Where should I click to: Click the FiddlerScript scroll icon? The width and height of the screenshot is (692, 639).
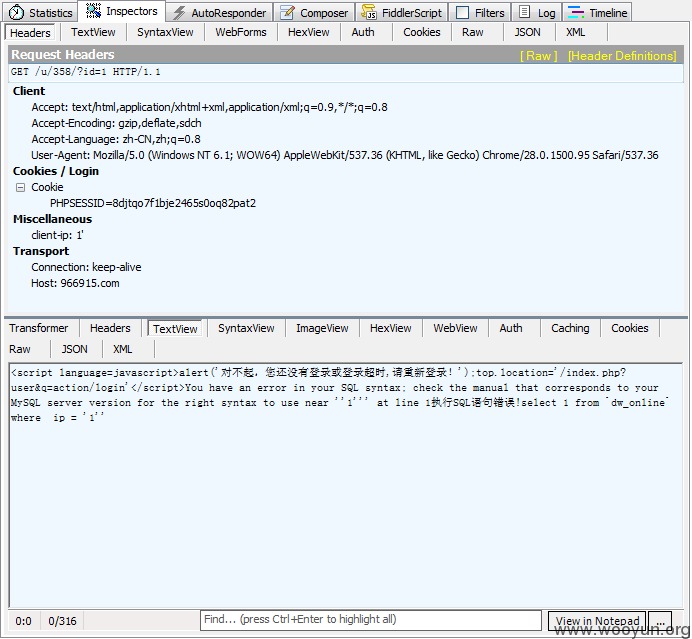(x=369, y=12)
